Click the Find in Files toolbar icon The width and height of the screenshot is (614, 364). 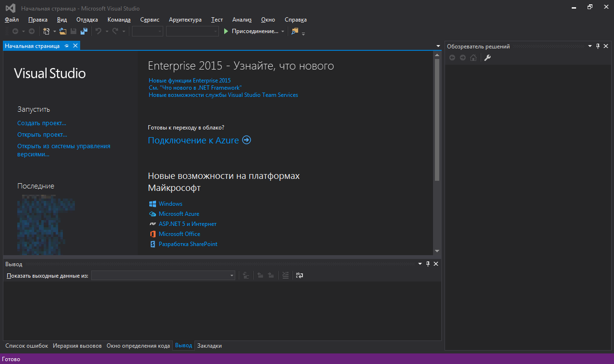click(295, 31)
